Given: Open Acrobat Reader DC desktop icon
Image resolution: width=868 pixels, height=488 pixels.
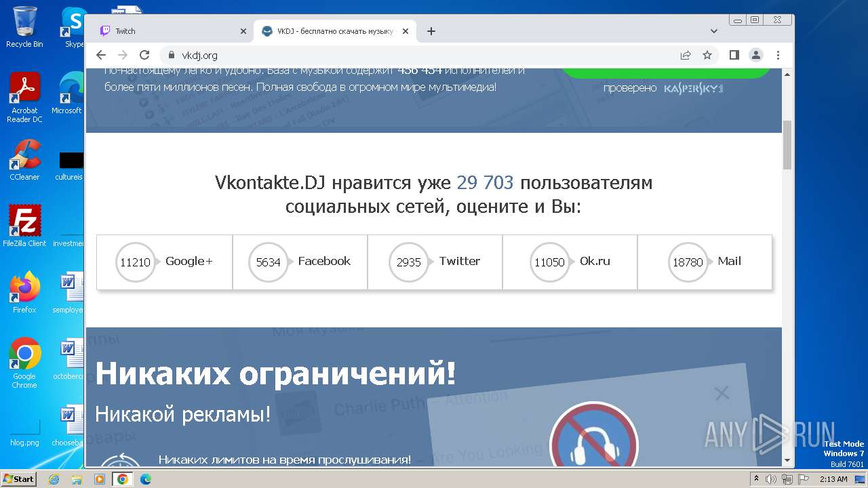Looking at the screenshot, I should (x=24, y=98).
